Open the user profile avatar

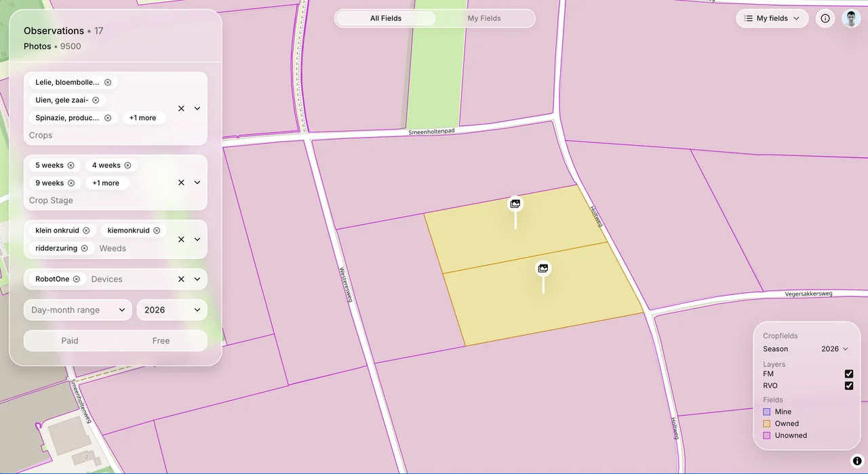pos(851,18)
